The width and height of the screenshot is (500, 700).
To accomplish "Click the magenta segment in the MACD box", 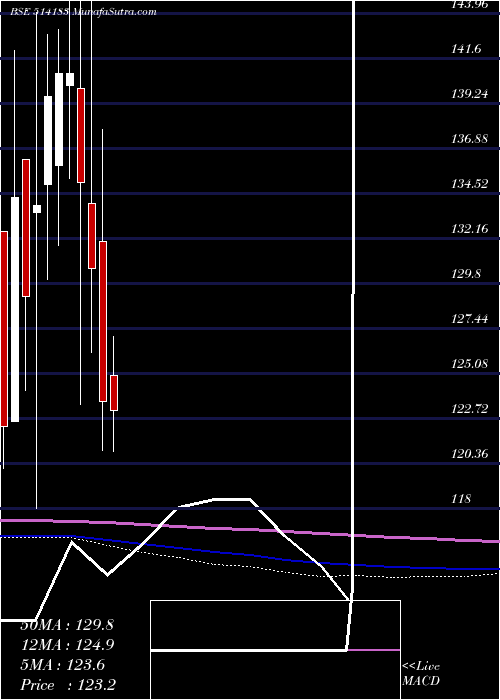I will [374, 650].
